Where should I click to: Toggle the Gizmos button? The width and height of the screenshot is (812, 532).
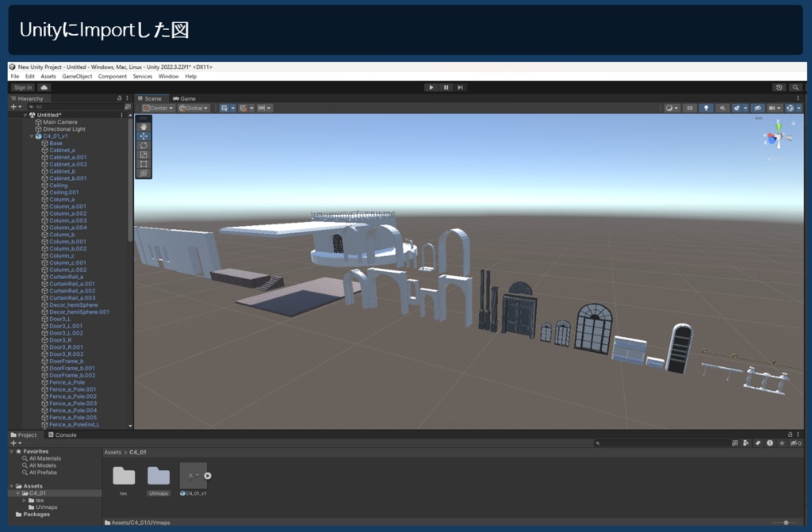point(790,108)
